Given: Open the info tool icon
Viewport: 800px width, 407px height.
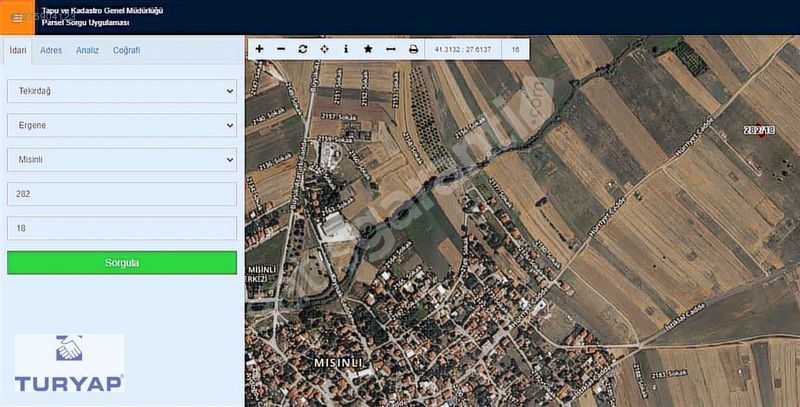Looking at the screenshot, I should pos(346,49).
